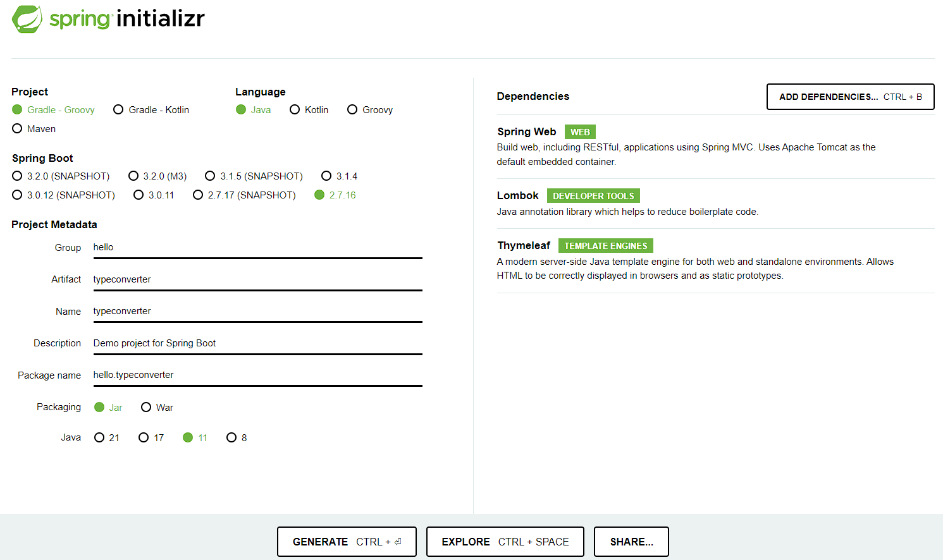Click the Packaging label

pyautogui.click(x=59, y=407)
